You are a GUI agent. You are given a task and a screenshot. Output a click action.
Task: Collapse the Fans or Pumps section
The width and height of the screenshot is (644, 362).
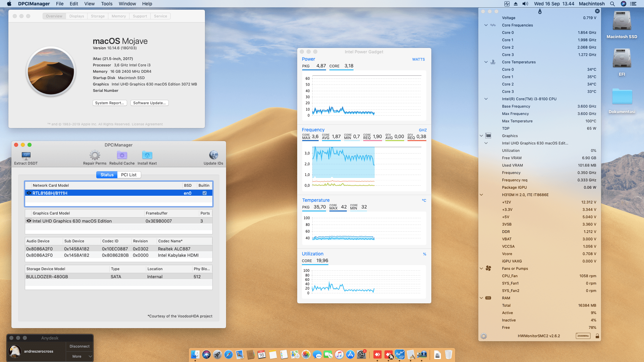pos(481,268)
